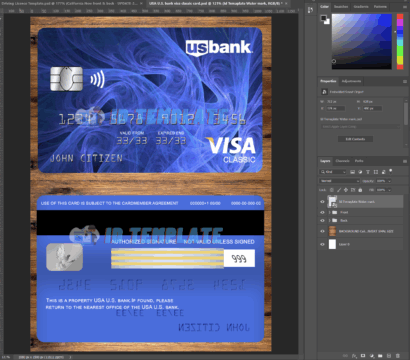This screenshot has width=410, height=360.
Task: Toggle lock artboard nesting icon
Action: (x=353, y=190)
